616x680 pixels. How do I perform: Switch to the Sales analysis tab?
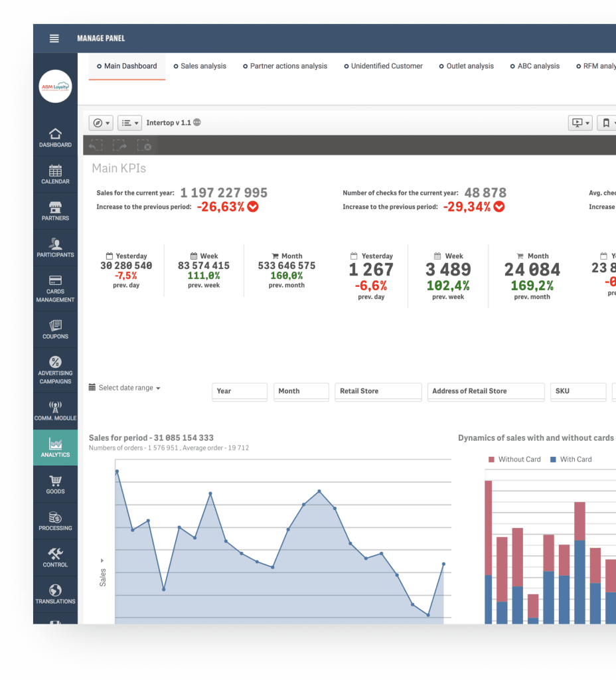(x=200, y=66)
